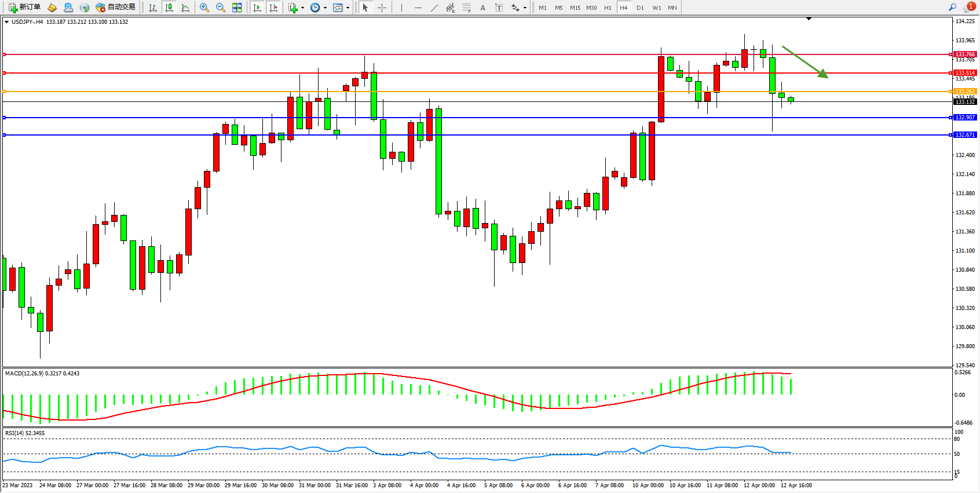Toggle the chart shift button

coord(273,8)
